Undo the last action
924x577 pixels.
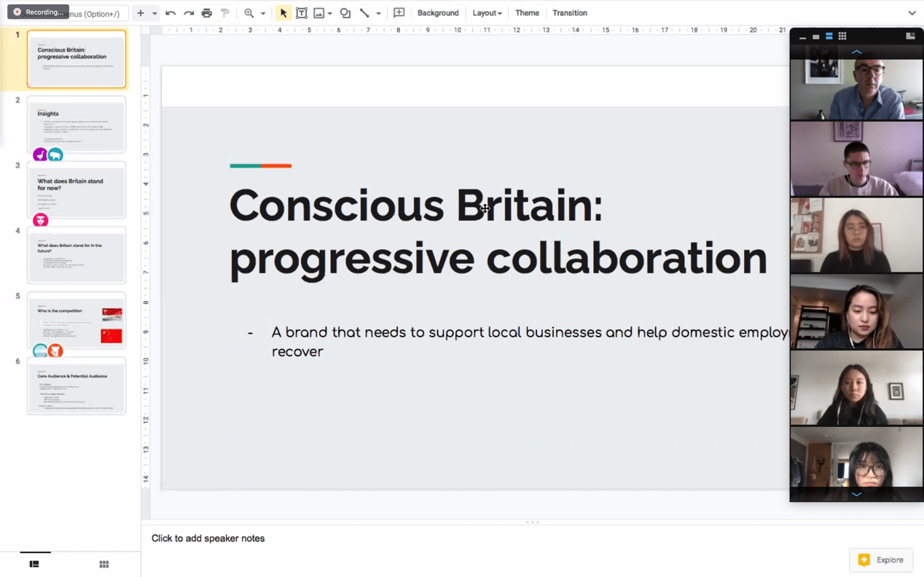[171, 13]
